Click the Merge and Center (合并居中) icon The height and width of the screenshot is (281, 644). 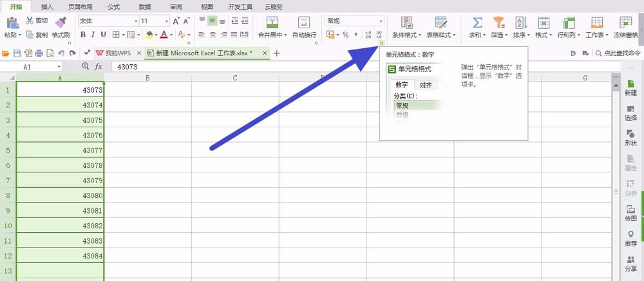tap(272, 23)
